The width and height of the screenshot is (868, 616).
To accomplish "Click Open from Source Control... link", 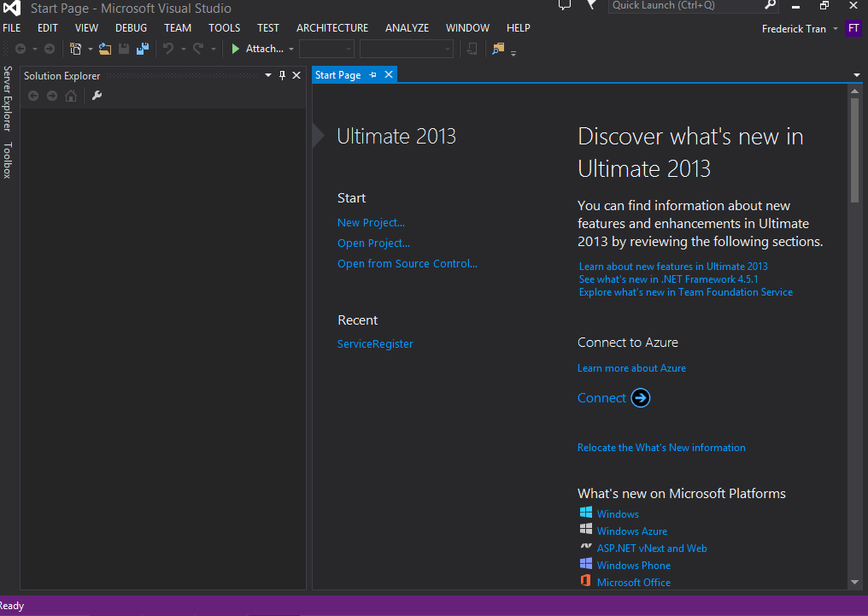I will [408, 263].
